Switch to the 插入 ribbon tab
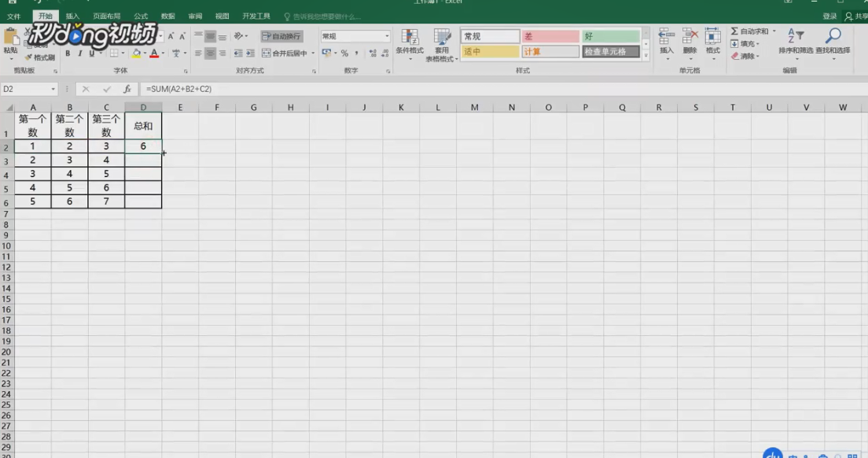Image resolution: width=868 pixels, height=458 pixels. 72,14
